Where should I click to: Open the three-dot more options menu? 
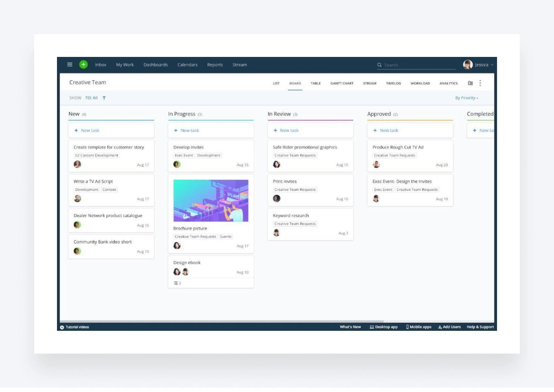coord(480,83)
